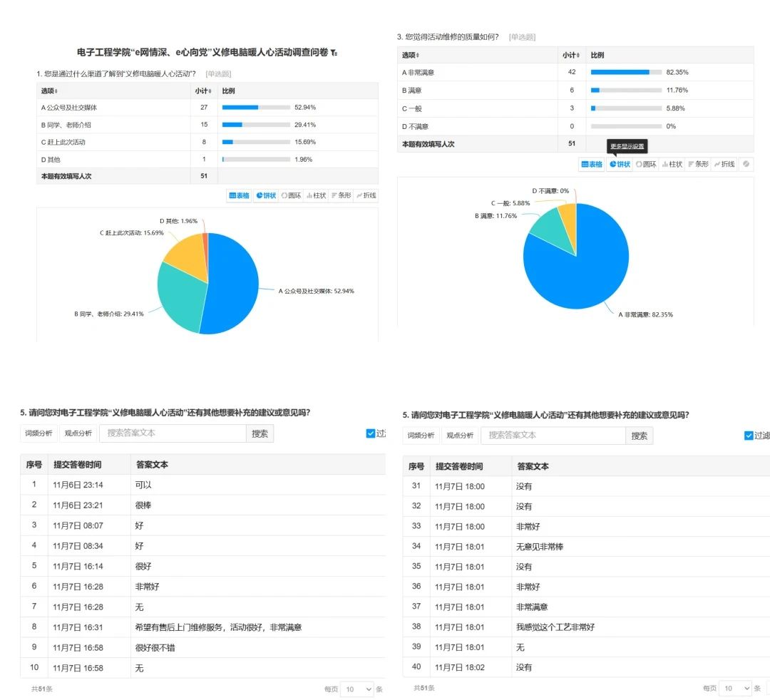The width and height of the screenshot is (770, 700).
Task: Select 圆环 donut chart for question 1
Action: 292,195
